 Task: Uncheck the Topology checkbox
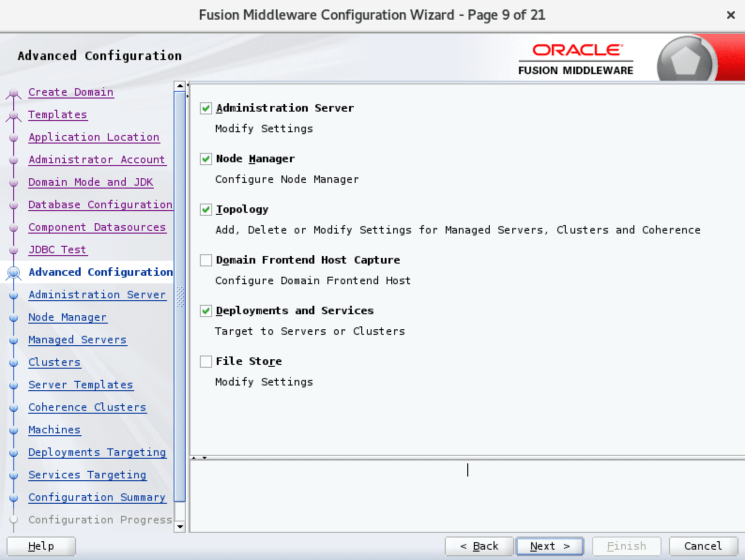[205, 210]
